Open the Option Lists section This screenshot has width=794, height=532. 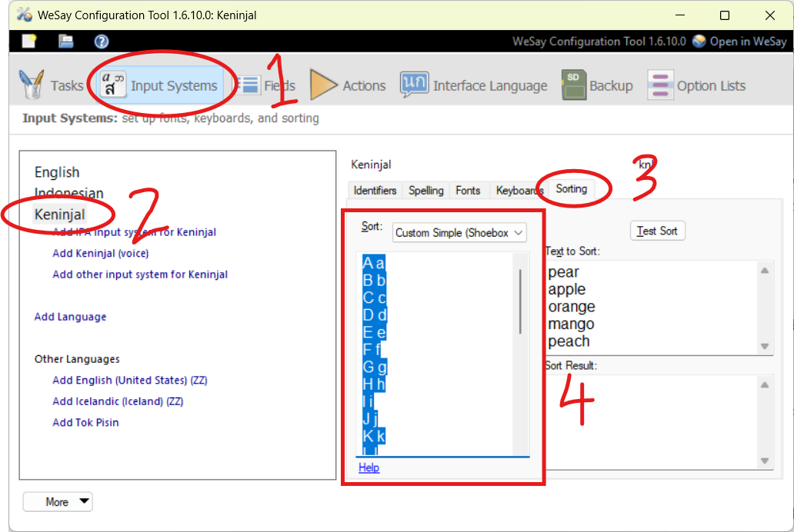(x=696, y=86)
